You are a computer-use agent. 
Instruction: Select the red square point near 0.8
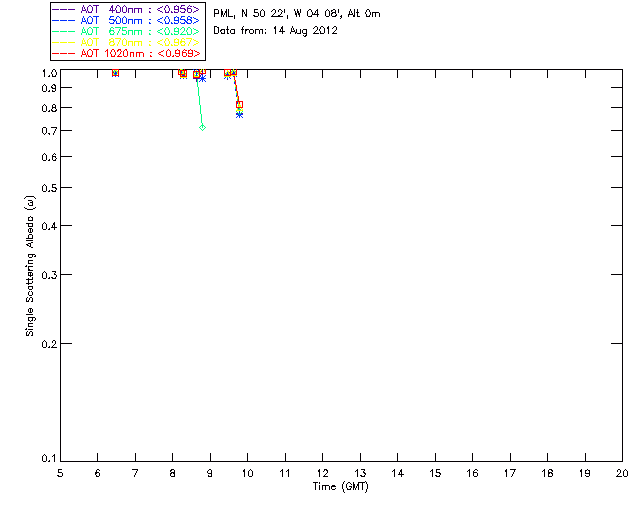pos(240,105)
